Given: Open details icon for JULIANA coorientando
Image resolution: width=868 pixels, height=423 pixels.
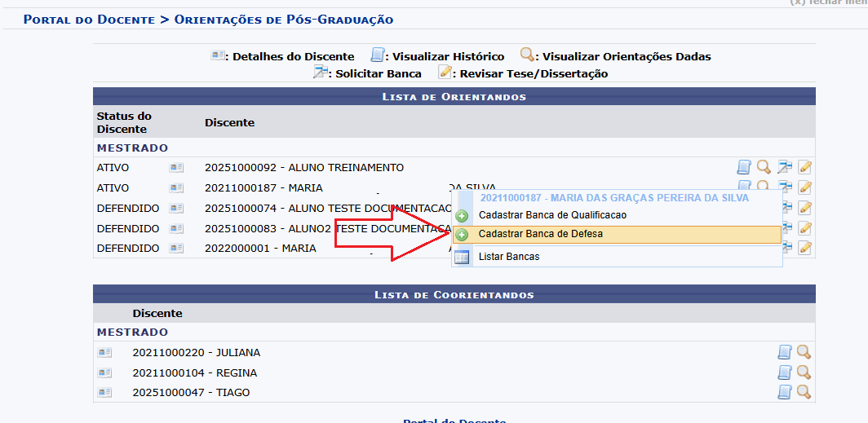Looking at the screenshot, I should tap(104, 353).
